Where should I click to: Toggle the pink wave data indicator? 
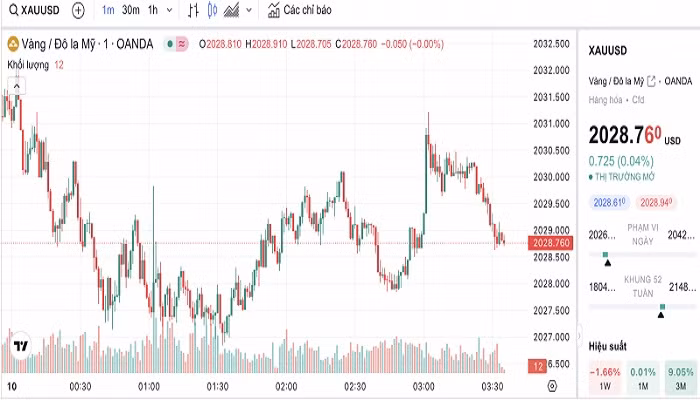click(x=184, y=44)
